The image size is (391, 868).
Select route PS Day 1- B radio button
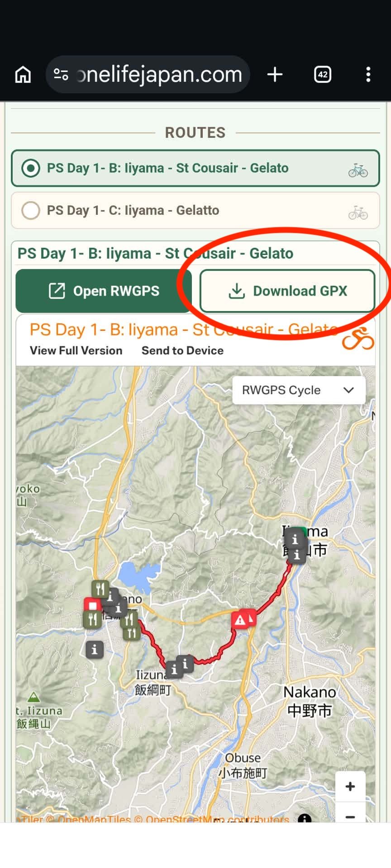(x=31, y=168)
